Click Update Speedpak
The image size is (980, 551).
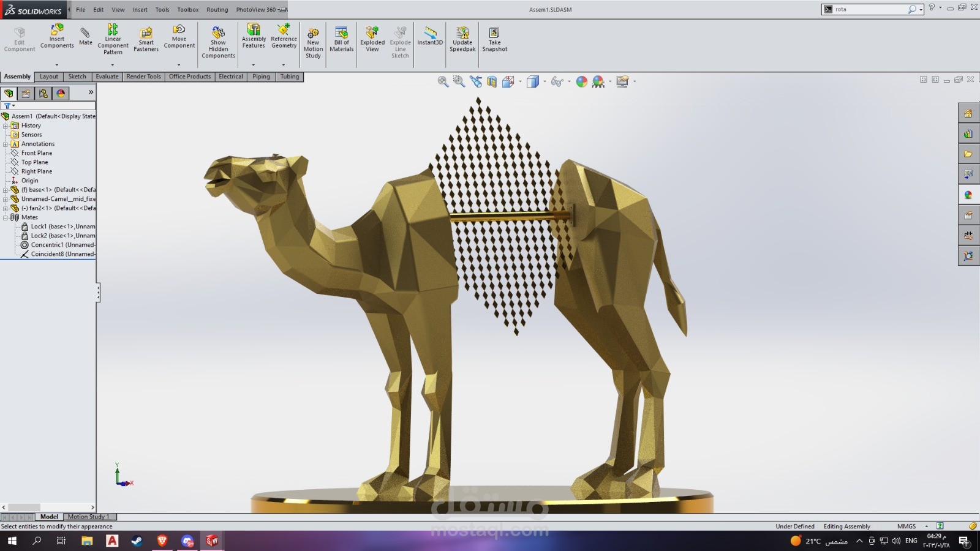[x=462, y=39]
